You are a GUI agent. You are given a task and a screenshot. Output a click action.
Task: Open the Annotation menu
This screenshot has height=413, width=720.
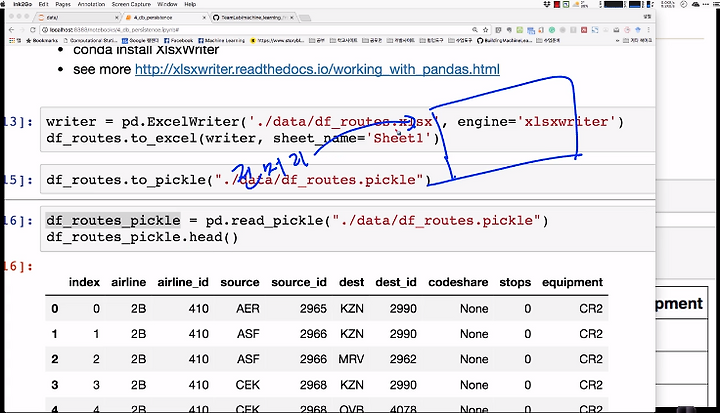pos(91,4)
